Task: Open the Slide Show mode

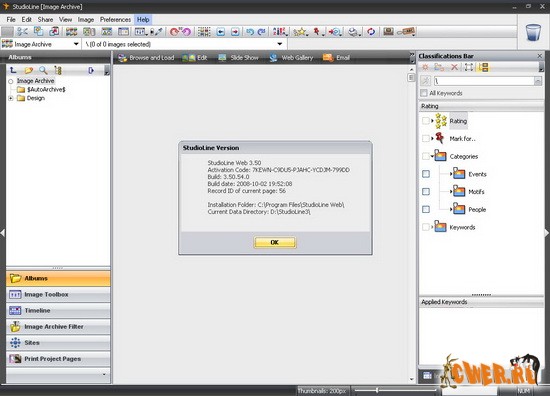Action: tap(238, 58)
